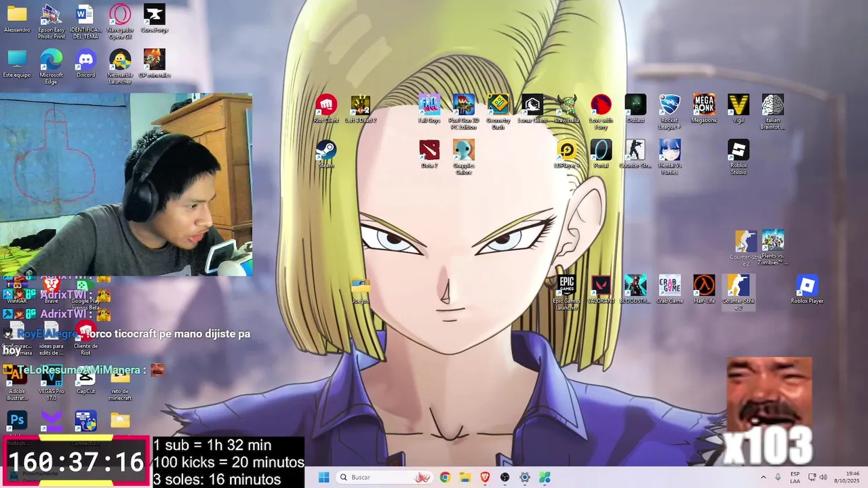Expand the hidden system tray icons chevron
The width and height of the screenshot is (868, 488).
point(763,477)
